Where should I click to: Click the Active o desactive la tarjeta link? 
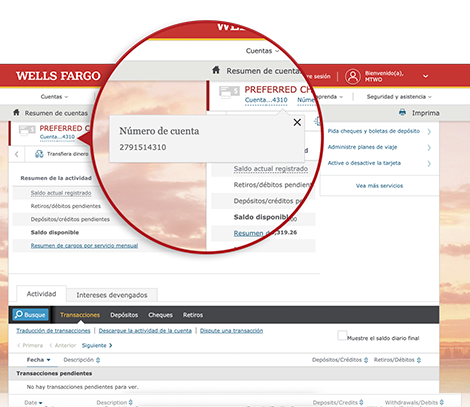coord(364,163)
